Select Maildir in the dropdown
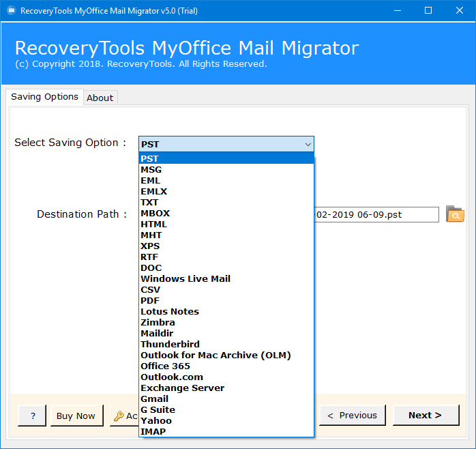This screenshot has height=449, width=476. tap(226, 334)
